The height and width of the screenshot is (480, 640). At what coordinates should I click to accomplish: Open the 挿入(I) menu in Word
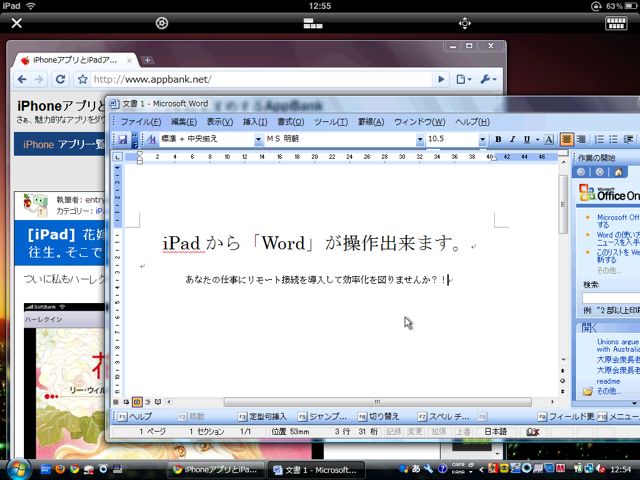[x=255, y=122]
